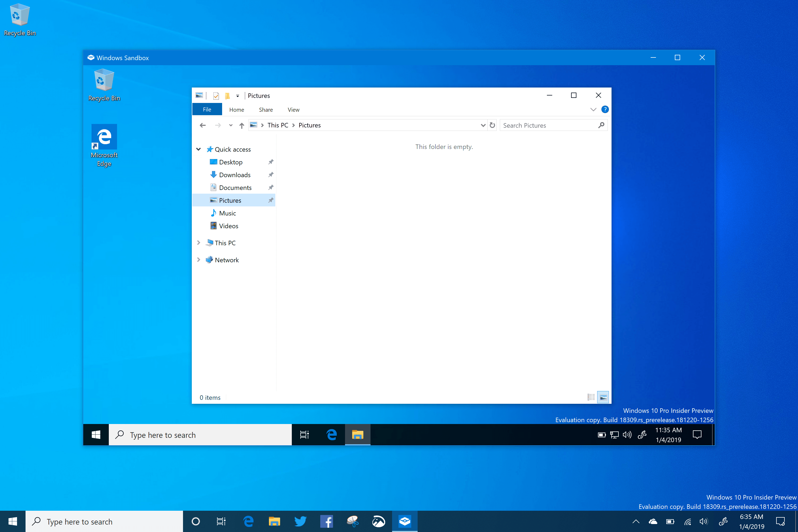Viewport: 798px width, 532px height.
Task: Expand the ribbon with the chevron
Action: pos(593,110)
